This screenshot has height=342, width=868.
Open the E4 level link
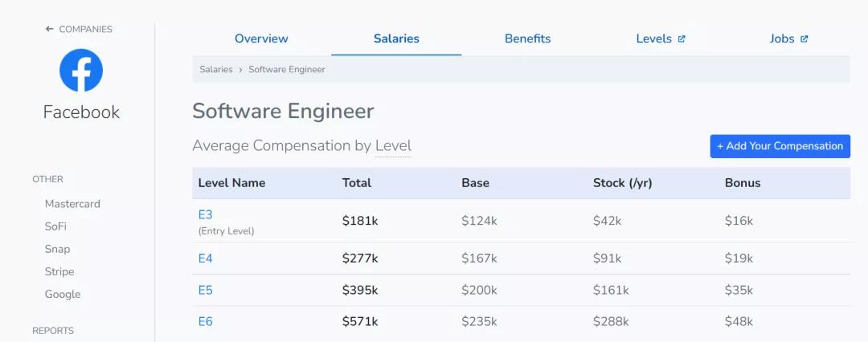click(x=206, y=259)
